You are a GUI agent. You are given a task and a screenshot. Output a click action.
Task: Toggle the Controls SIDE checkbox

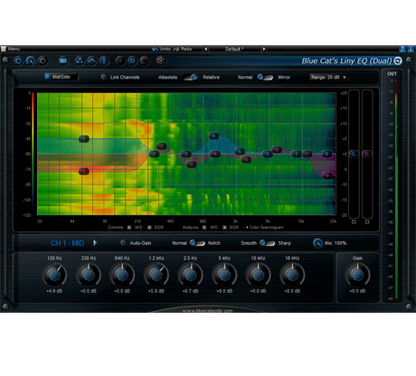(x=149, y=227)
